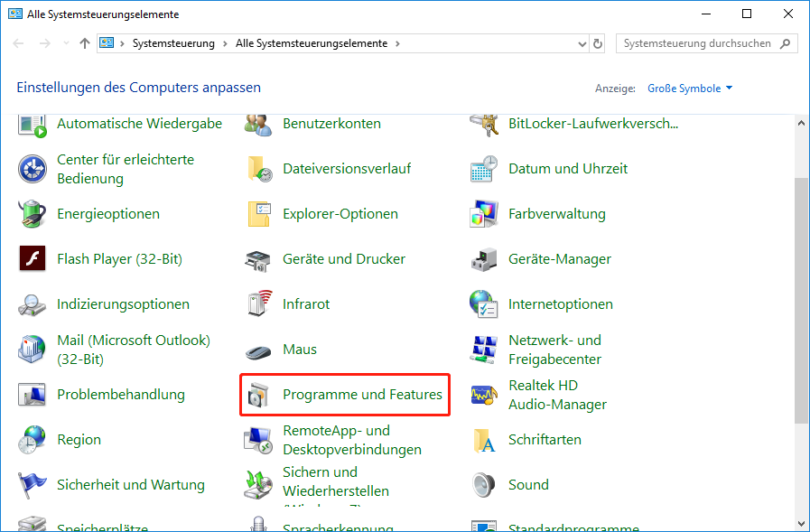Expand chevron before Systemsteuerung breadcrumb
This screenshot has height=532, width=810.
(123, 44)
